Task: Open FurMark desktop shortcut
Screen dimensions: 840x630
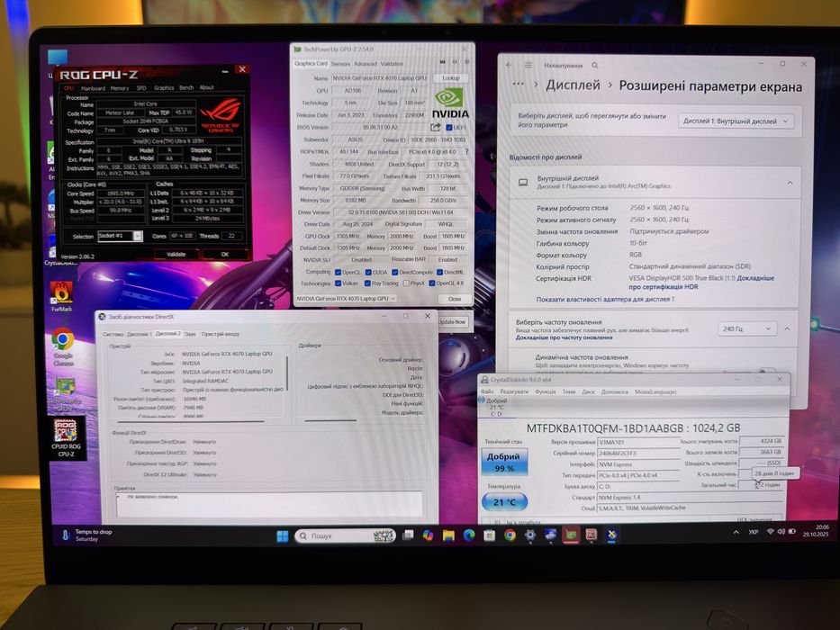Action: tap(61, 296)
